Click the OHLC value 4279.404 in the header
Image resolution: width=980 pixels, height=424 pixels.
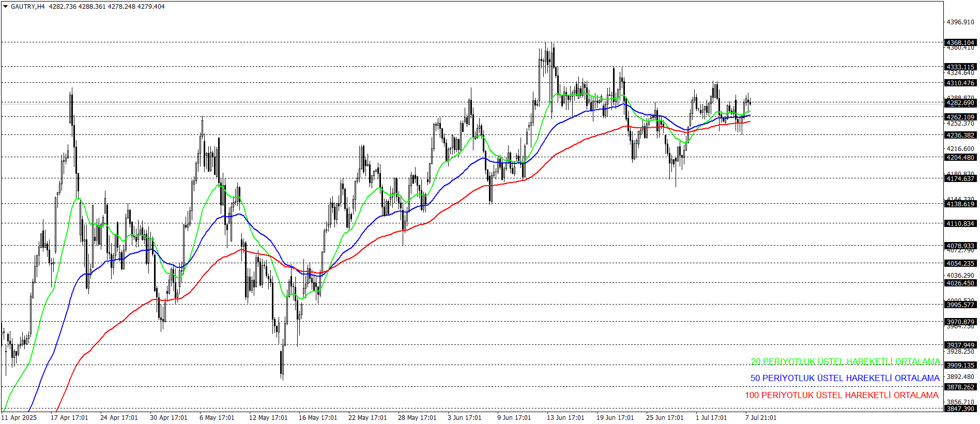[x=151, y=7]
